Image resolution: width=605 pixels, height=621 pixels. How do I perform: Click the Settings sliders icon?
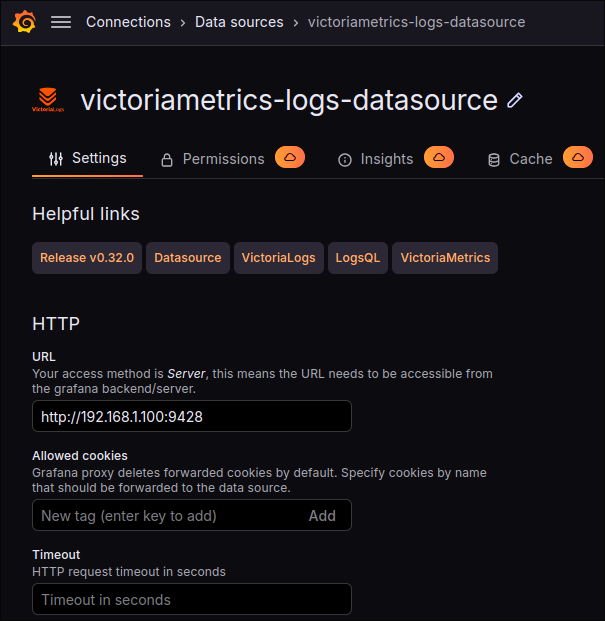point(56,159)
